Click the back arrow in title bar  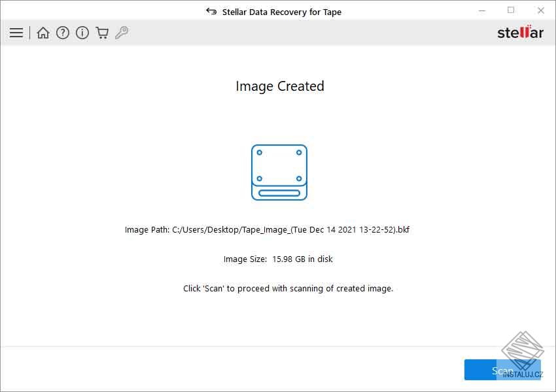(211, 11)
